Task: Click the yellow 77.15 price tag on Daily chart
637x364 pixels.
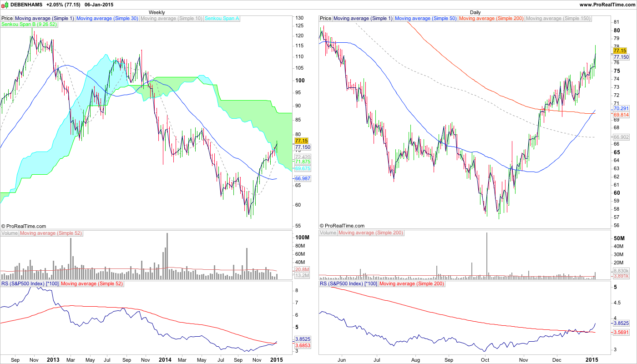Action: [620, 51]
